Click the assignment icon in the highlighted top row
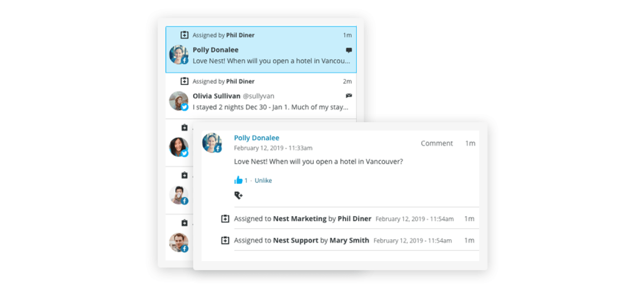644x286 pixels. pos(185,35)
